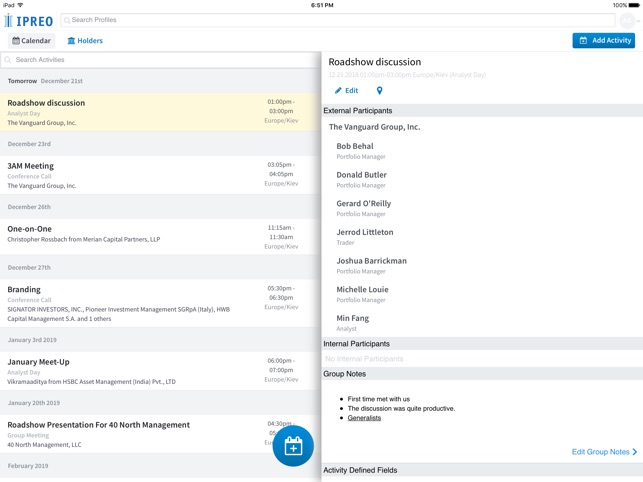This screenshot has width=643, height=482.
Task: Click the Internal Participants section header
Action: (482, 344)
